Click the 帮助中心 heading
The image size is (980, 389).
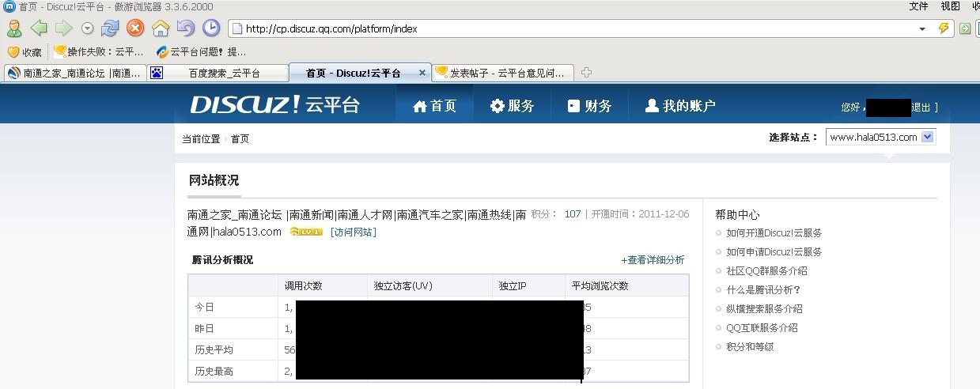[x=737, y=215]
